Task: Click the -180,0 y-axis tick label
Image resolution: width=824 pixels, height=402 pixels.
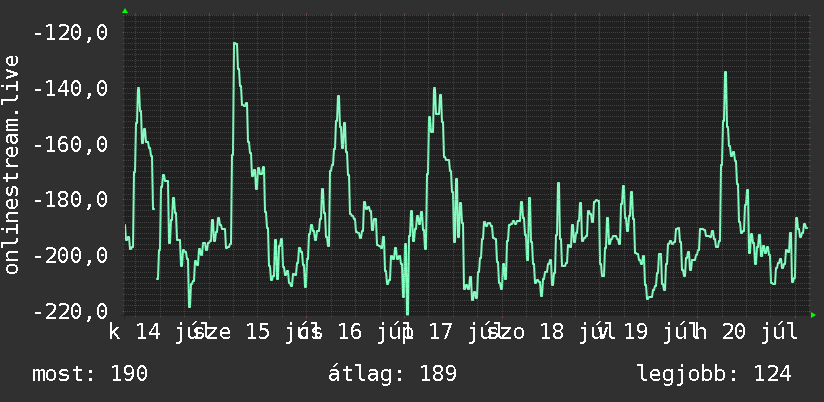Action: 70,200
